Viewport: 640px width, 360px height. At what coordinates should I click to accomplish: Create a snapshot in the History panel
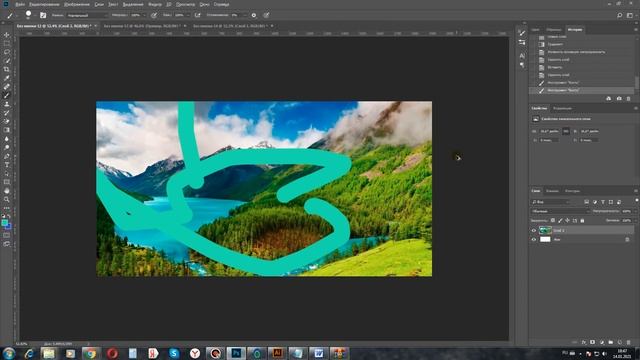click(619, 98)
